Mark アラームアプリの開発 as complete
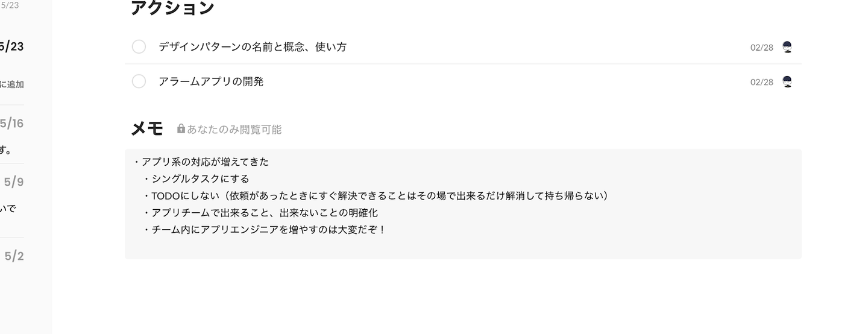 tap(139, 81)
